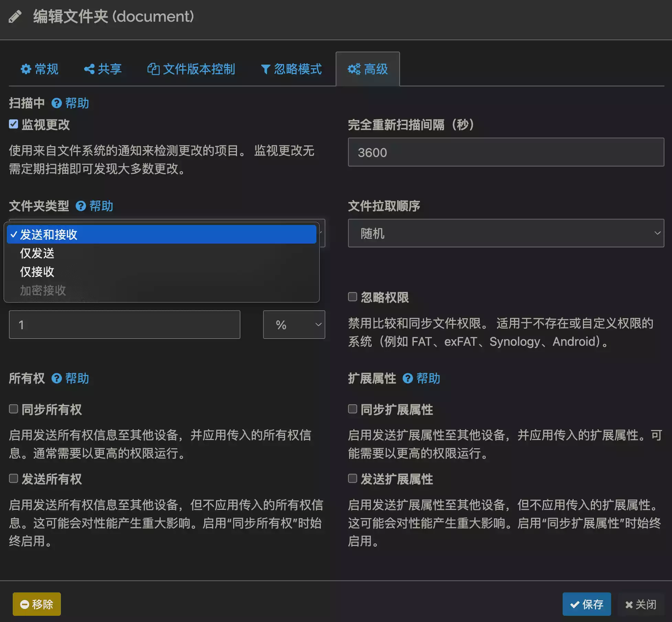Click the gear icon on 常规 tab
Image resolution: width=672 pixels, height=622 pixels.
26,69
